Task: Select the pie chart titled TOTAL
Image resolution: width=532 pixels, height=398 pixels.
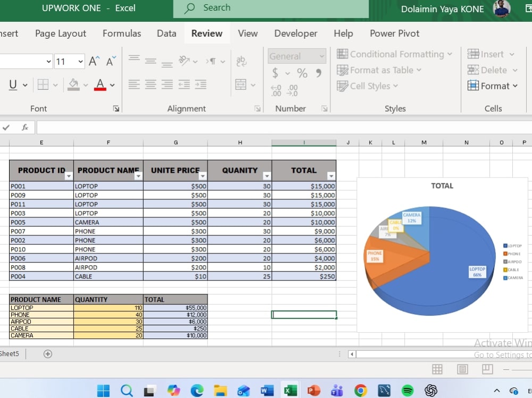Action: (x=442, y=255)
